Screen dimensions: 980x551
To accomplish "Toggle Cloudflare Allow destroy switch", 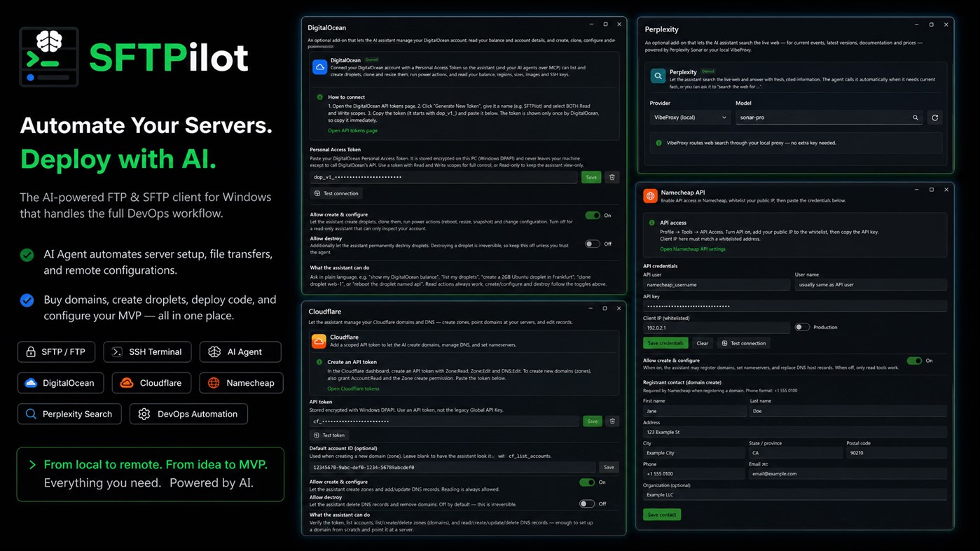I will click(587, 503).
